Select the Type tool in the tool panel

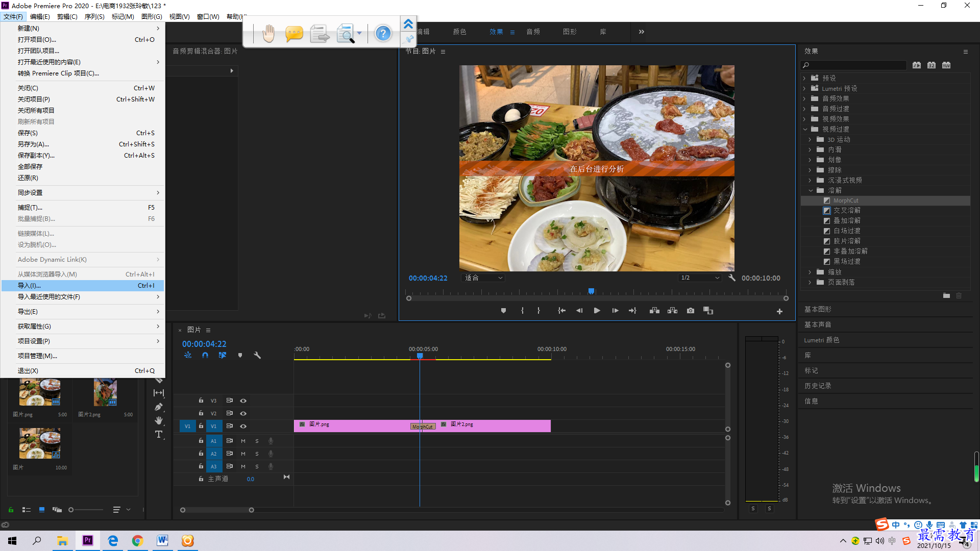pos(159,434)
